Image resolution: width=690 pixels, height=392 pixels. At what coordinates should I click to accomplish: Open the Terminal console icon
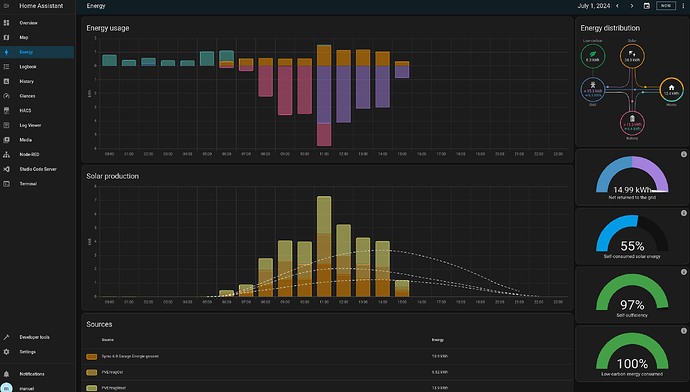6,183
